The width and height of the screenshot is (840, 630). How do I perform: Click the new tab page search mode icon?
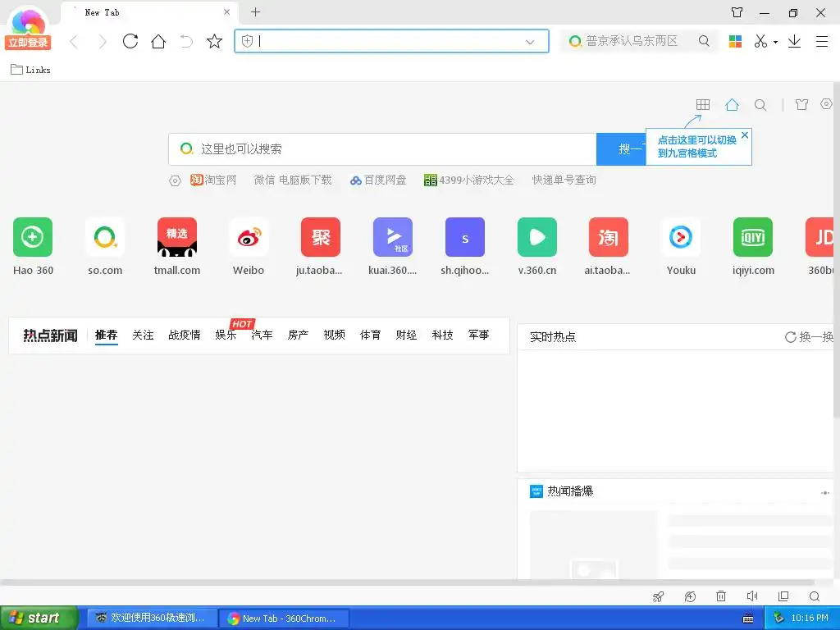(760, 105)
